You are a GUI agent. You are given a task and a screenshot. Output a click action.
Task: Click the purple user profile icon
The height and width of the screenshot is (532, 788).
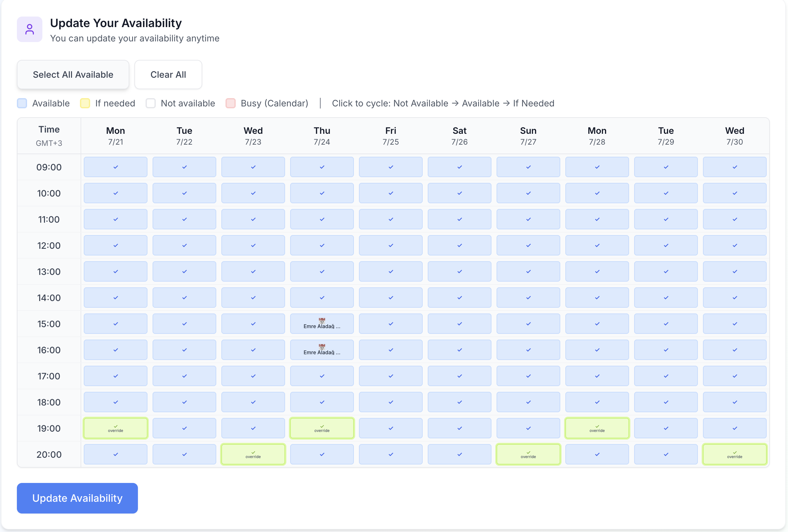point(30,30)
